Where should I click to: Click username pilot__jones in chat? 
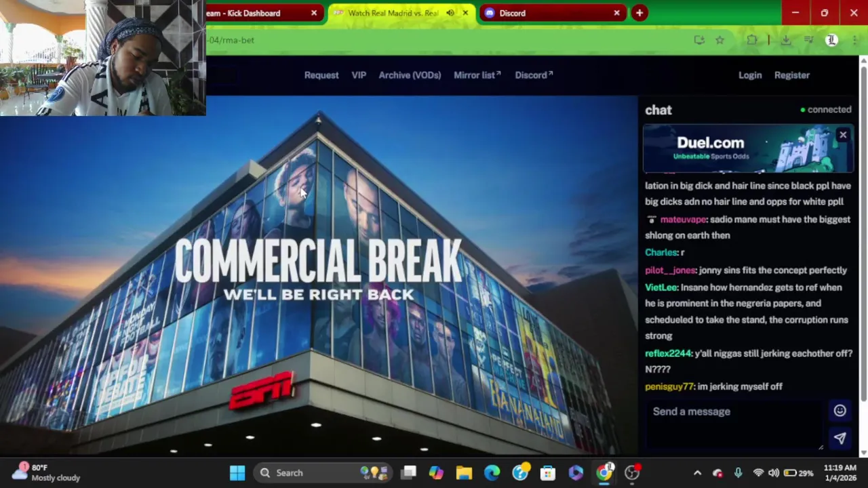670,270
